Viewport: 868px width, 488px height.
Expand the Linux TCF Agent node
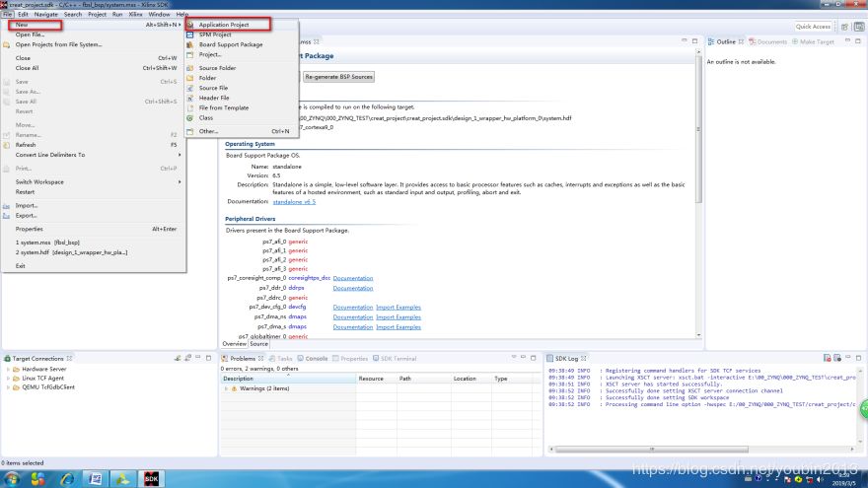(8, 378)
